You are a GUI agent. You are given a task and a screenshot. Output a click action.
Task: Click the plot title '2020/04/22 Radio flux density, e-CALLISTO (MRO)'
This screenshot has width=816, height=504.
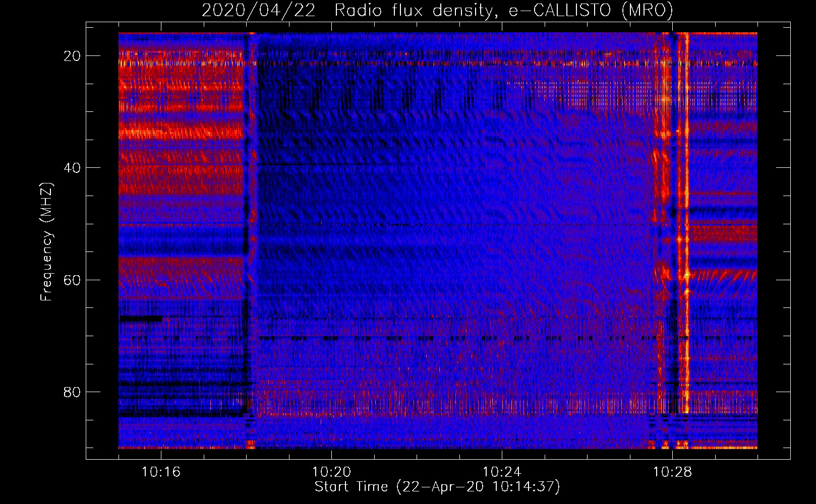(437, 11)
